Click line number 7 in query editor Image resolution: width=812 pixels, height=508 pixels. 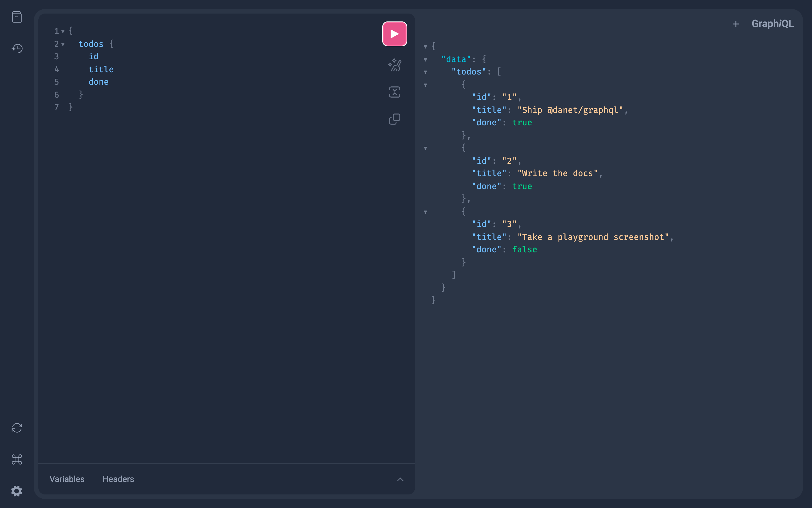pyautogui.click(x=56, y=107)
